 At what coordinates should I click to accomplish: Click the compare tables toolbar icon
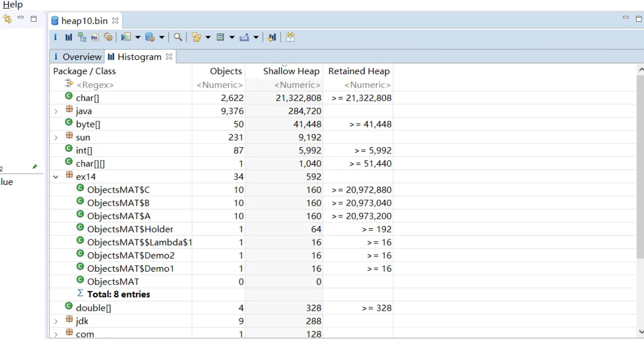tap(290, 37)
